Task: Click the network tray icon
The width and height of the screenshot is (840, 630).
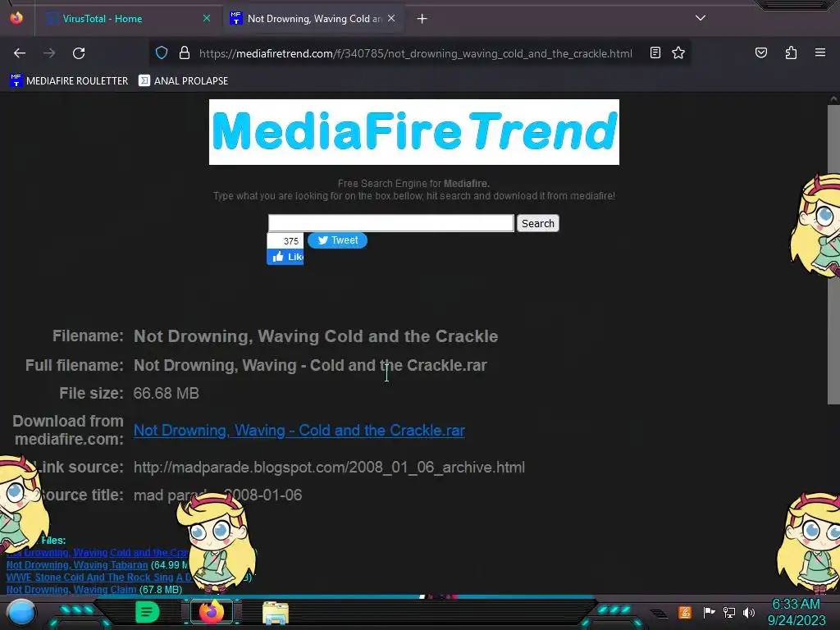Action: coord(728,612)
